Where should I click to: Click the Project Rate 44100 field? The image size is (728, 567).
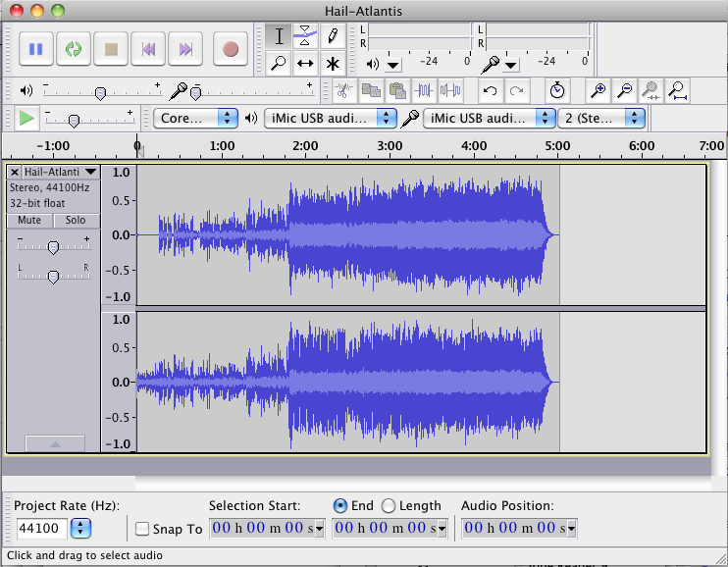(x=42, y=529)
